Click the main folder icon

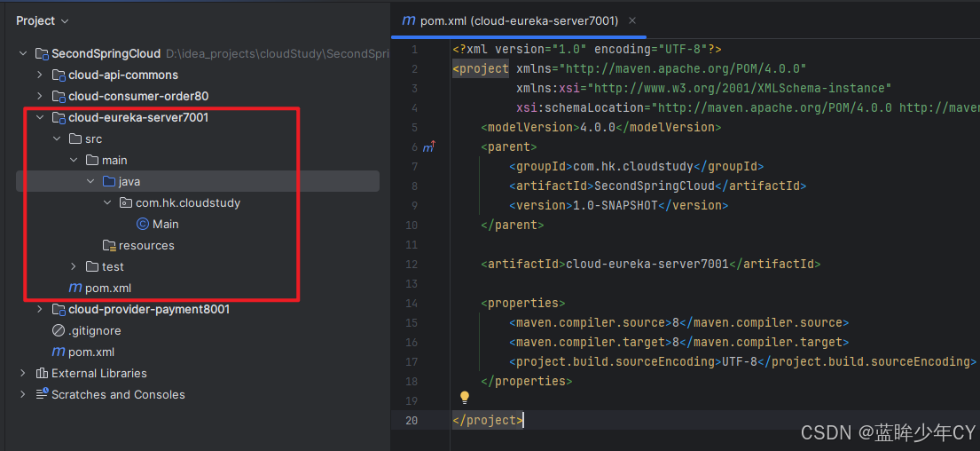click(92, 160)
